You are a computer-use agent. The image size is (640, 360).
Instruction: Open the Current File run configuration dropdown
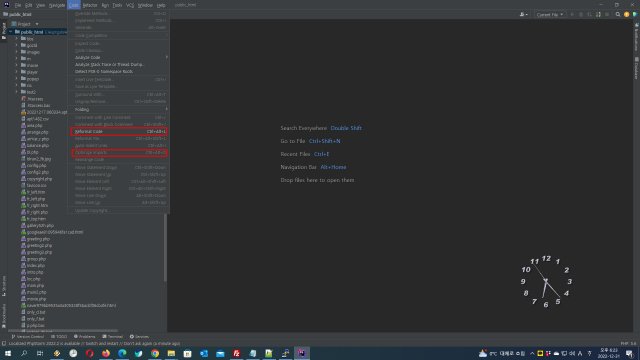[549, 14]
